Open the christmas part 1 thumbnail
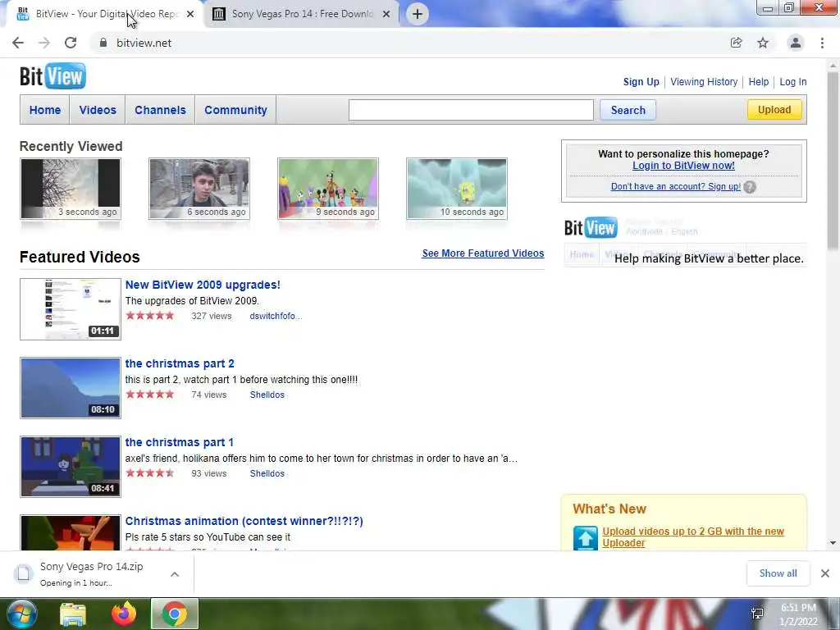 point(71,467)
